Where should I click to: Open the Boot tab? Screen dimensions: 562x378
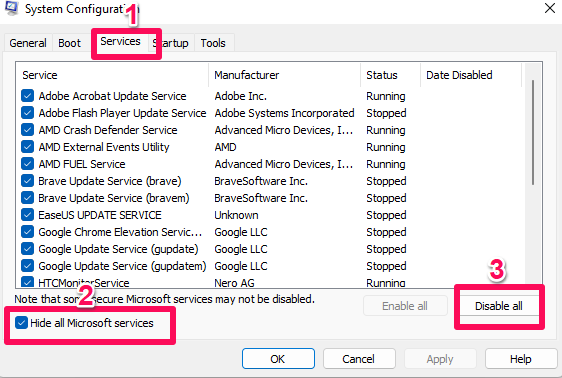point(70,43)
